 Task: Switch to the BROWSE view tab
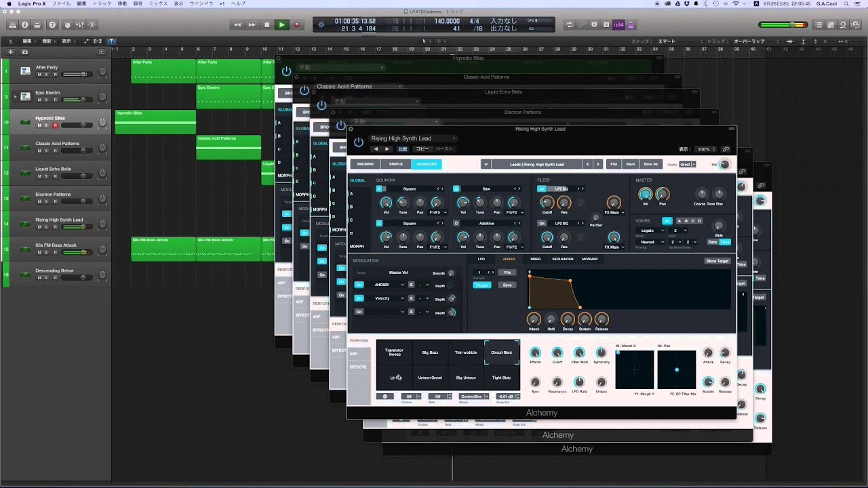click(x=366, y=164)
